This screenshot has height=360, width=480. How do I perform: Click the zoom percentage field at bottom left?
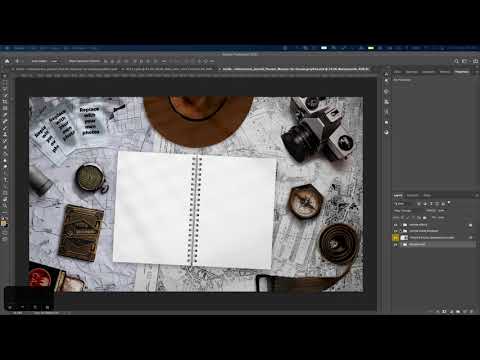click(x=17, y=313)
